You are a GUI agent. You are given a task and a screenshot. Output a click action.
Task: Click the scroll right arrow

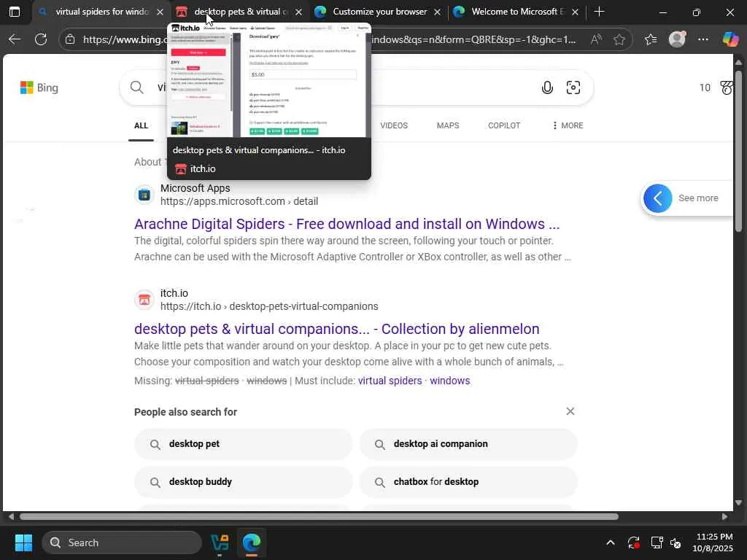coord(724,517)
